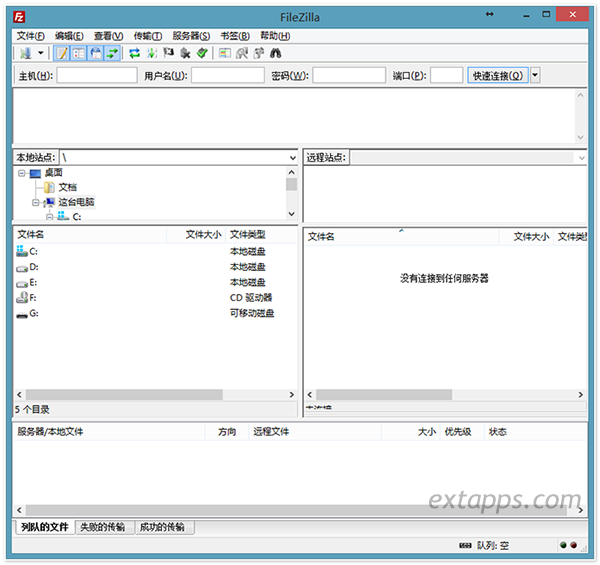Toggle the remote directory tree view
This screenshot has width=600, height=565.
pos(96,53)
